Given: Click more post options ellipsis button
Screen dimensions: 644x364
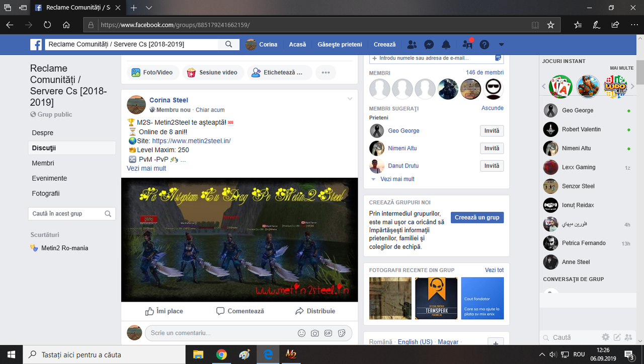Looking at the screenshot, I should 326,72.
